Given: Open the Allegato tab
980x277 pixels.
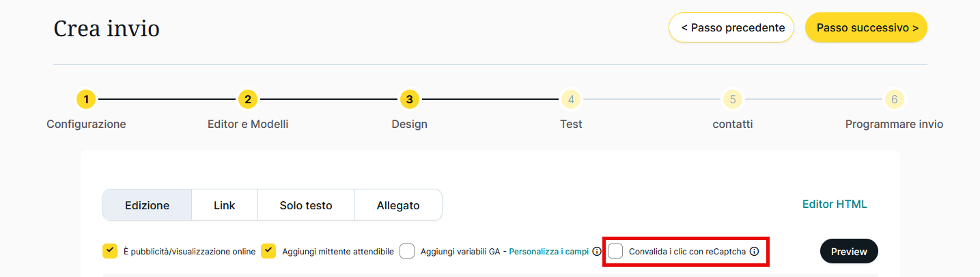Looking at the screenshot, I should pos(398,205).
